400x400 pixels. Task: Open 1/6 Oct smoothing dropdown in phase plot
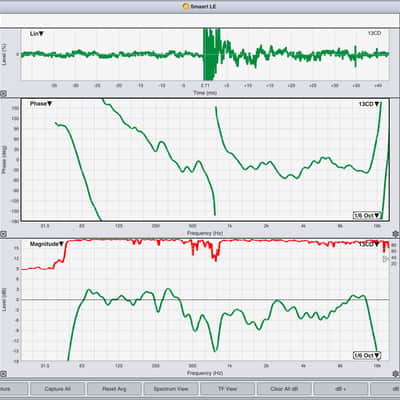point(367,215)
